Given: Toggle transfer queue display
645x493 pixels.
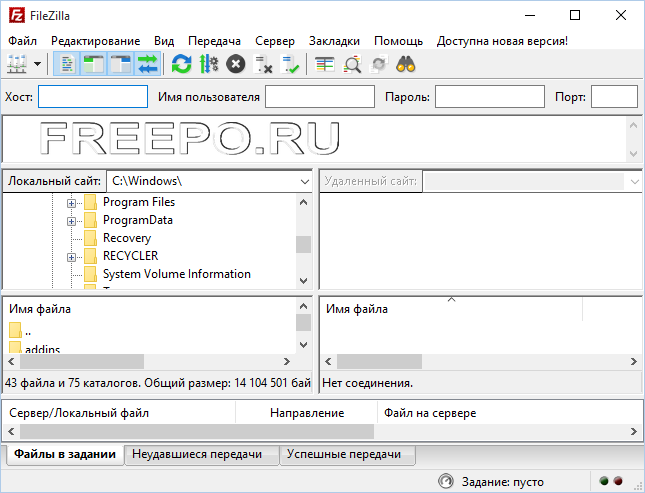Looking at the screenshot, I should 147,64.
